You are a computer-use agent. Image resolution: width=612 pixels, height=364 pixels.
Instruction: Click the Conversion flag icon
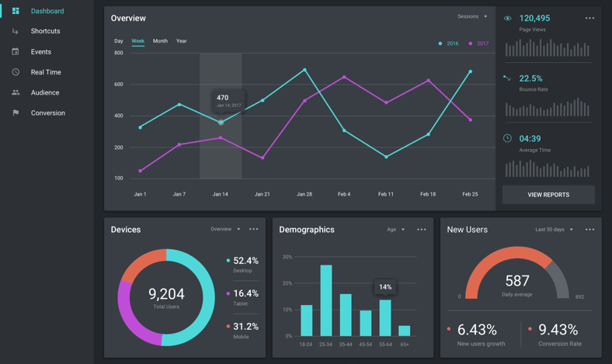(x=16, y=113)
